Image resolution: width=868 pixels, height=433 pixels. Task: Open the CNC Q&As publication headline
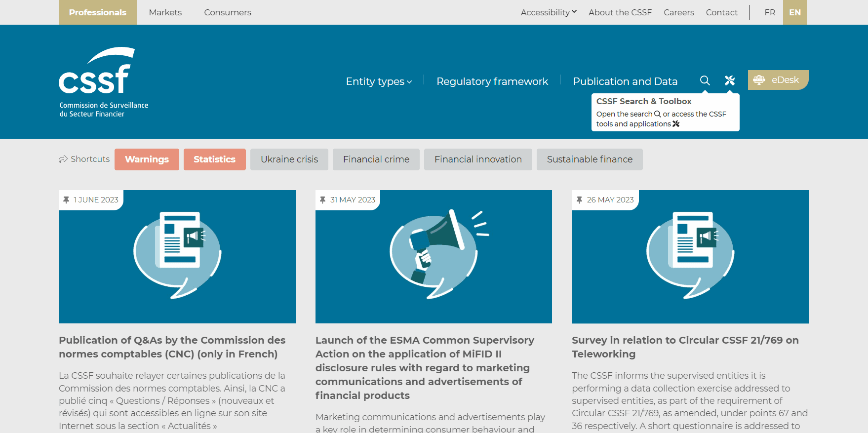(172, 347)
